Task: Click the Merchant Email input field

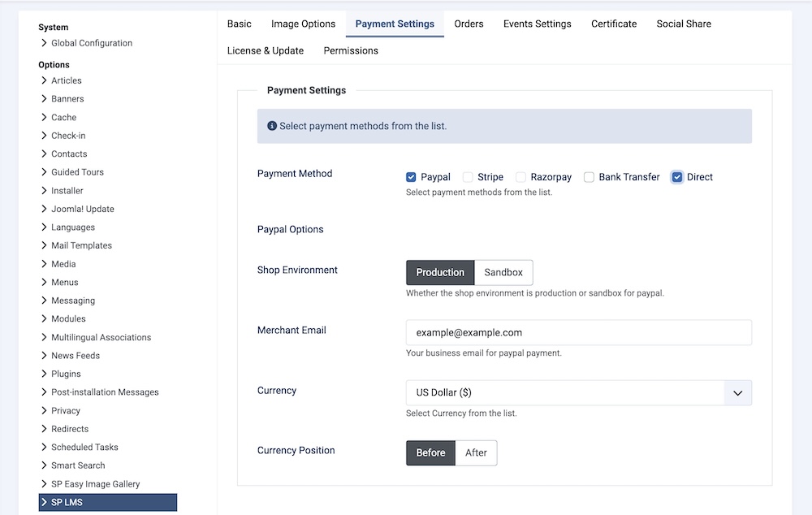Action: (x=578, y=332)
